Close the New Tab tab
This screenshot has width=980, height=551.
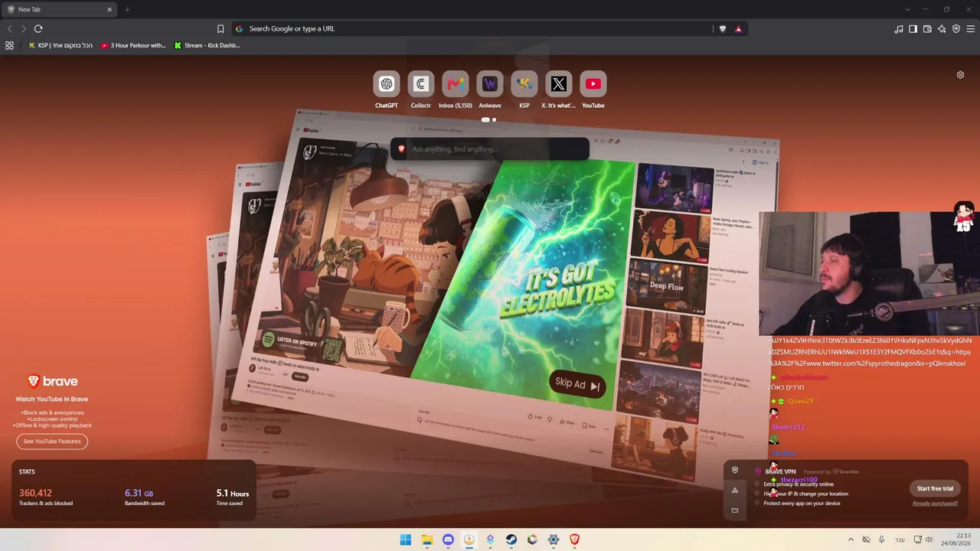point(109,9)
